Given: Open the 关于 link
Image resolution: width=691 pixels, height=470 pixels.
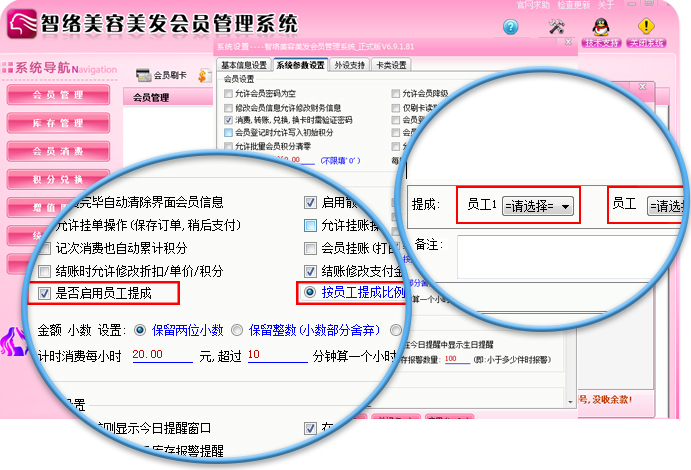Looking at the screenshot, I should point(606,5).
